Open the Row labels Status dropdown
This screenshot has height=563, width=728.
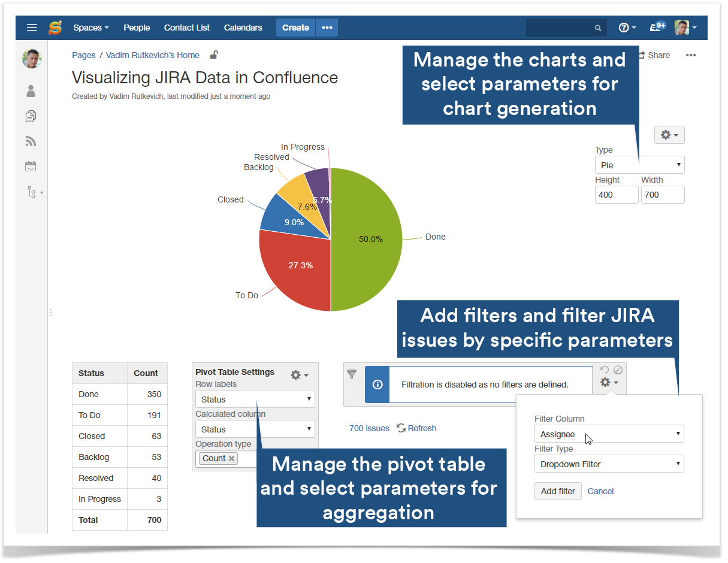coord(255,399)
